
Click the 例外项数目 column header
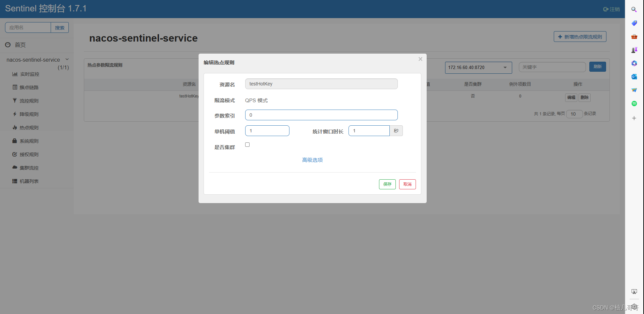click(520, 84)
